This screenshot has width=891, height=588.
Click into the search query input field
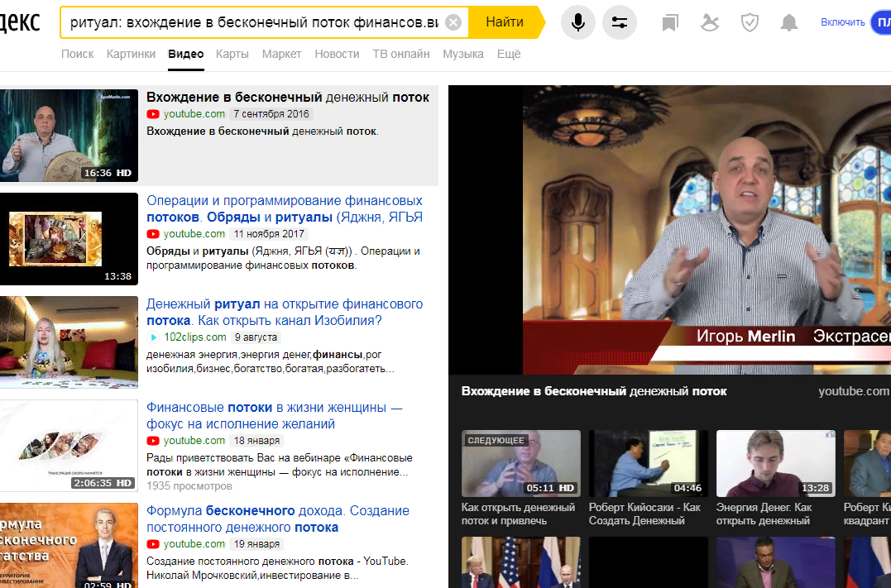[254, 22]
